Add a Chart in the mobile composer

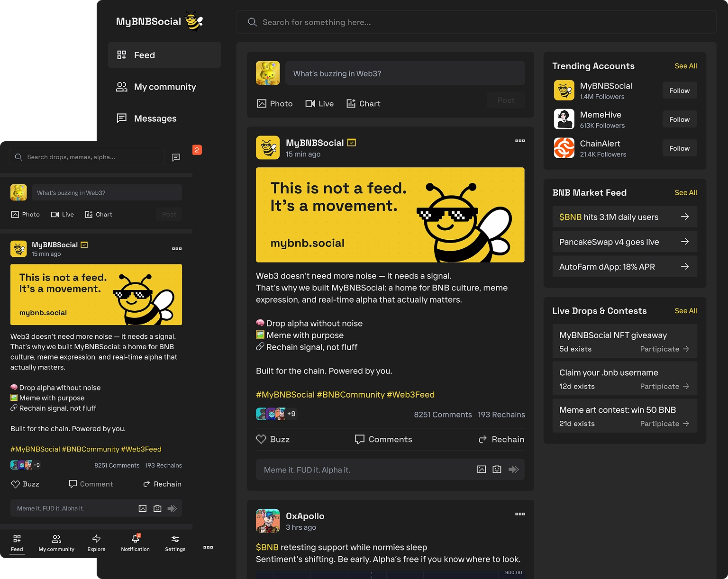[99, 214]
